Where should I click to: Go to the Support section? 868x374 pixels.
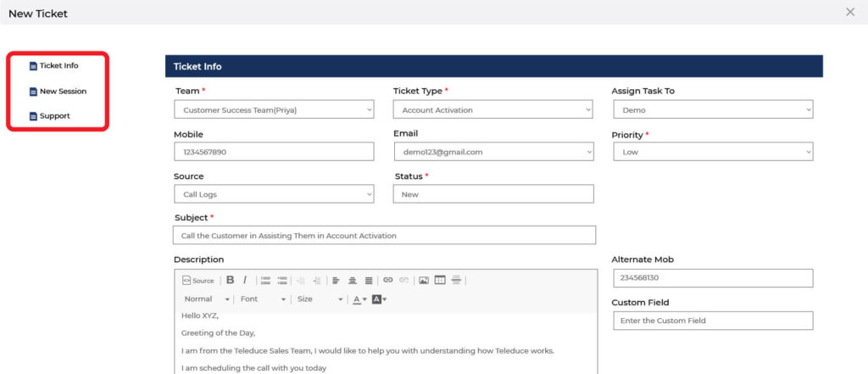pos(54,116)
